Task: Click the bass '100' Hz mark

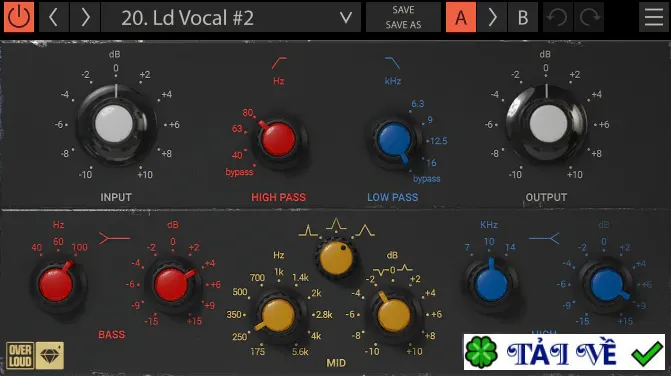Action: tap(80, 247)
